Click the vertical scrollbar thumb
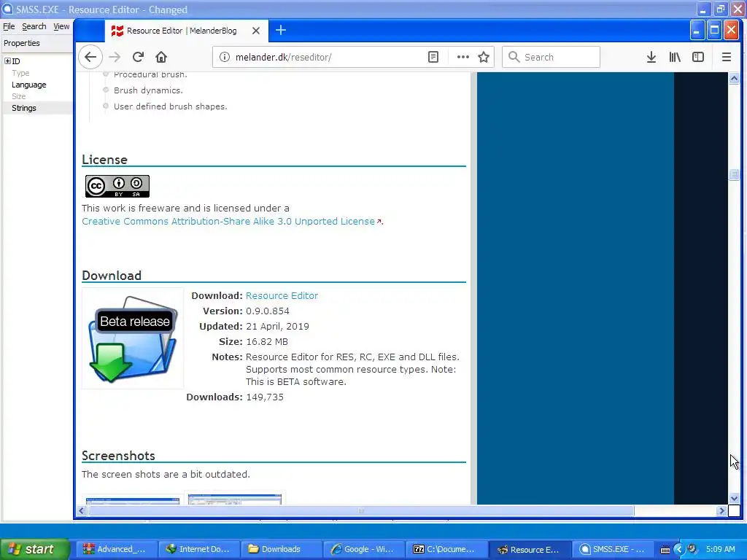The width and height of the screenshot is (747, 560). (x=734, y=174)
